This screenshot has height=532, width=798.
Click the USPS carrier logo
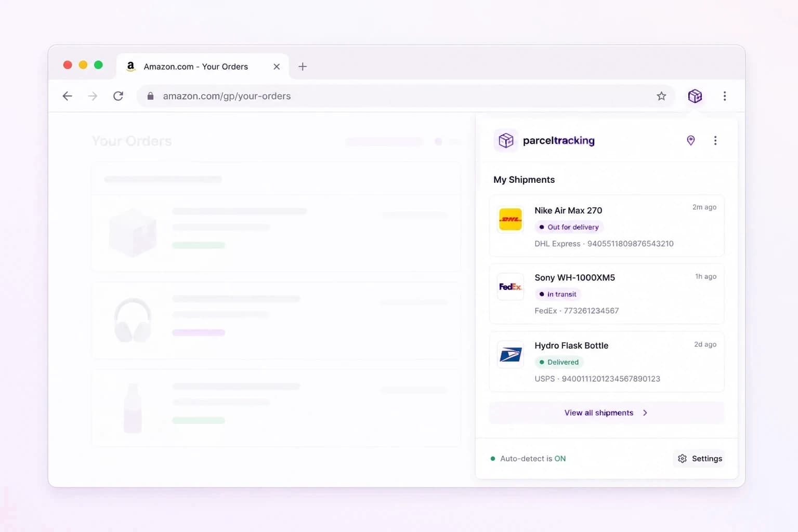coord(511,355)
